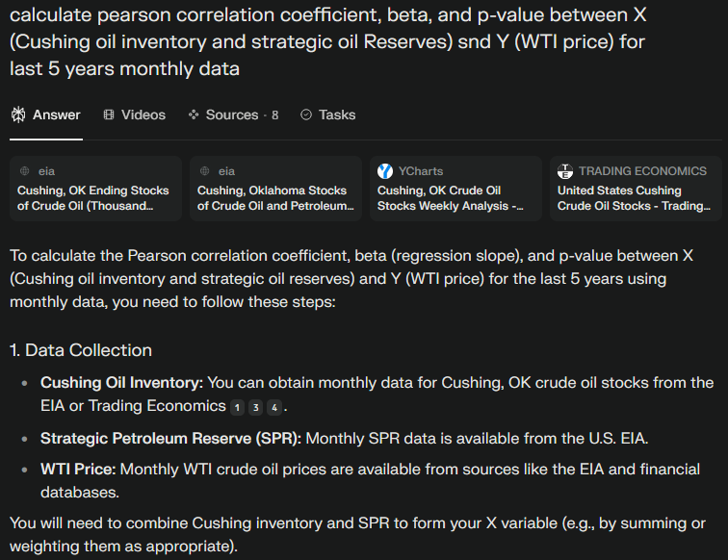The image size is (728, 560).
Task: Click the Videos tab's film icon
Action: pyautogui.click(x=109, y=115)
